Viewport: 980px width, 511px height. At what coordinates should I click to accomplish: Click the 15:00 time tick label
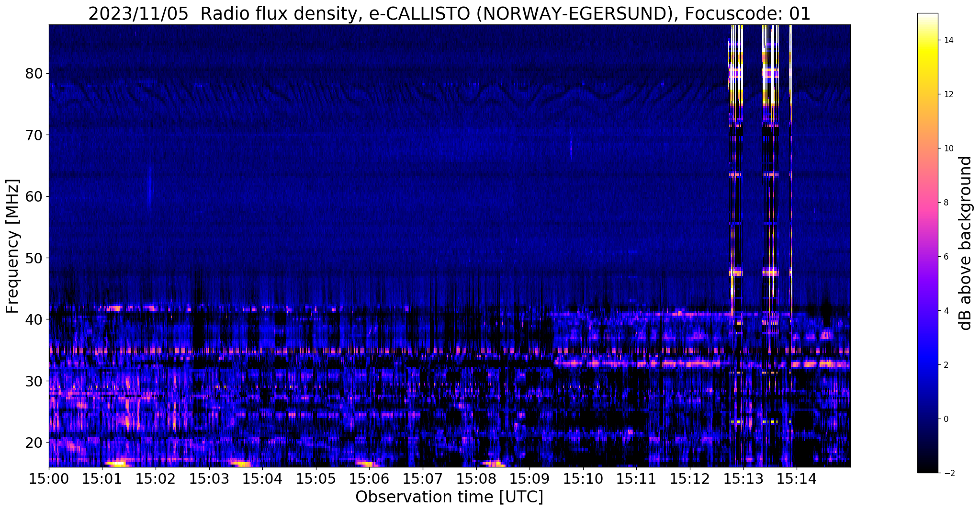click(x=49, y=479)
